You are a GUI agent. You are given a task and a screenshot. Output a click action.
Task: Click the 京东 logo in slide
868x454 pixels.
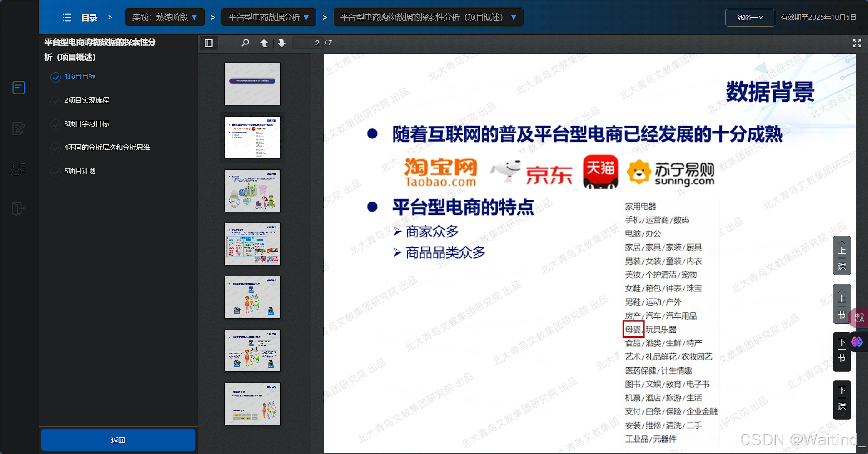pos(531,173)
